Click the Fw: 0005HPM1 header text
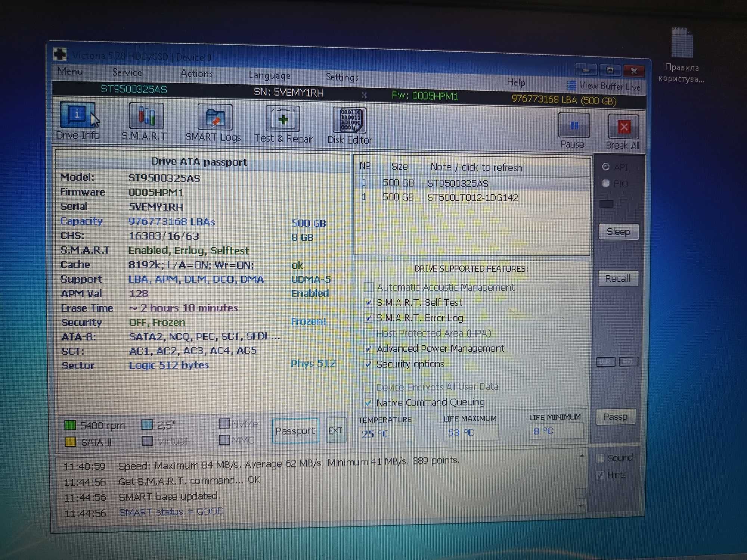Image resolution: width=747 pixels, height=560 pixels. (425, 96)
